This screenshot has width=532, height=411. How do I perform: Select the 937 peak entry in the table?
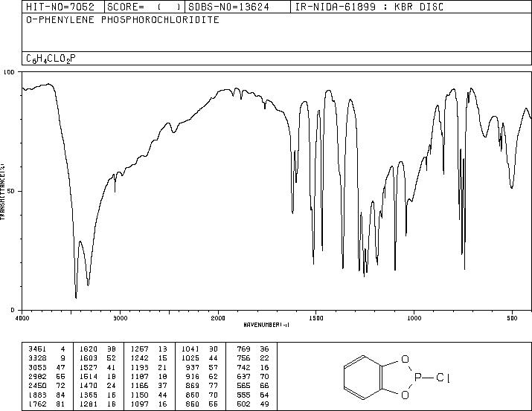pyautogui.click(x=203, y=367)
